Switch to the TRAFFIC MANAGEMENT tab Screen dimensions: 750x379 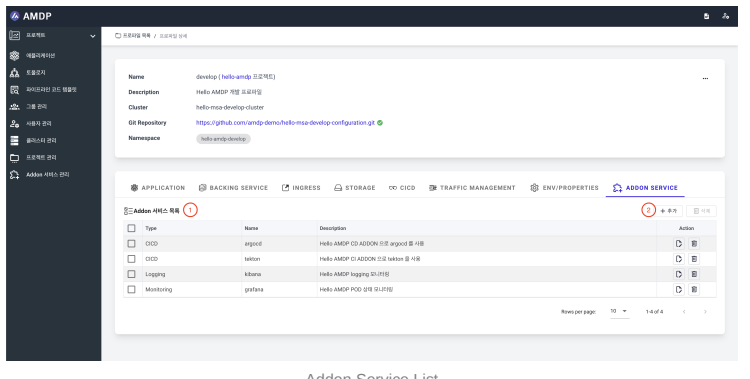click(472, 188)
